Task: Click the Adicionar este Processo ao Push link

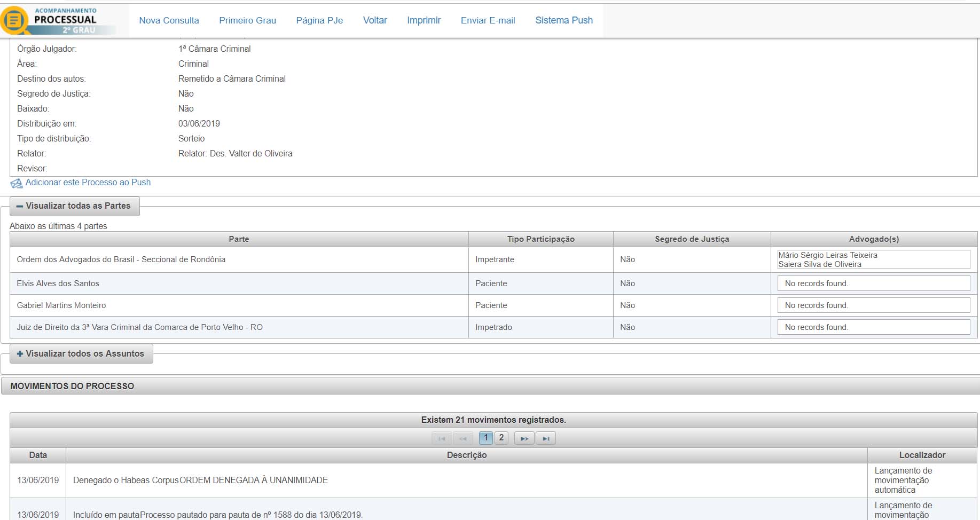Action: [88, 183]
